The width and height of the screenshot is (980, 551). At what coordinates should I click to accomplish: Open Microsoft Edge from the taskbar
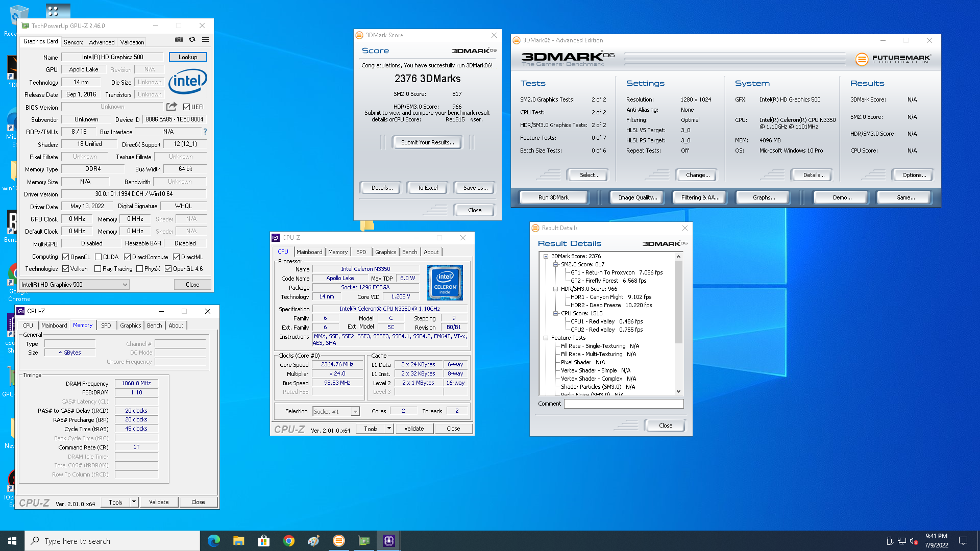tap(214, 541)
